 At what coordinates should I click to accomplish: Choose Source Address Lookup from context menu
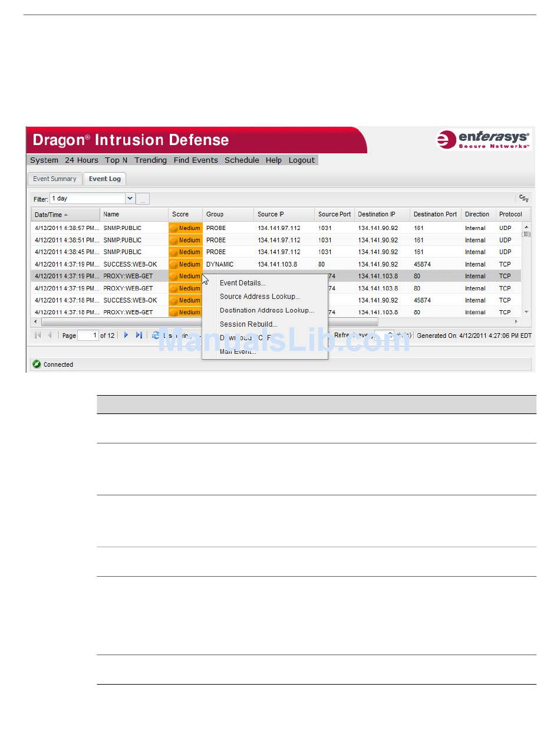coord(260,297)
